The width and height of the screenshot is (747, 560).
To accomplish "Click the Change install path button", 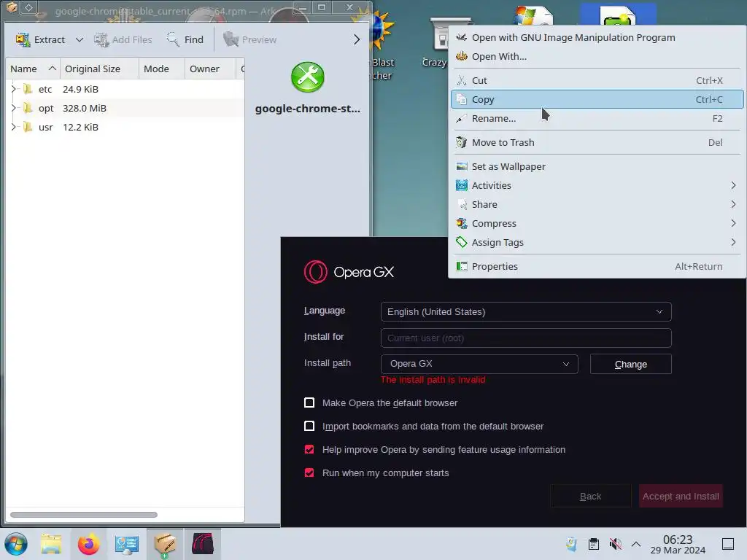I will (631, 365).
